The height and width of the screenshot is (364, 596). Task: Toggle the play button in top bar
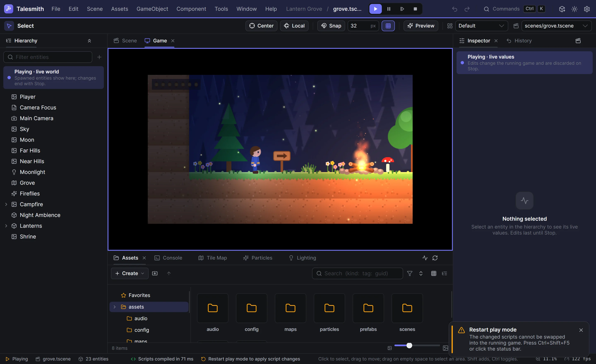point(375,9)
